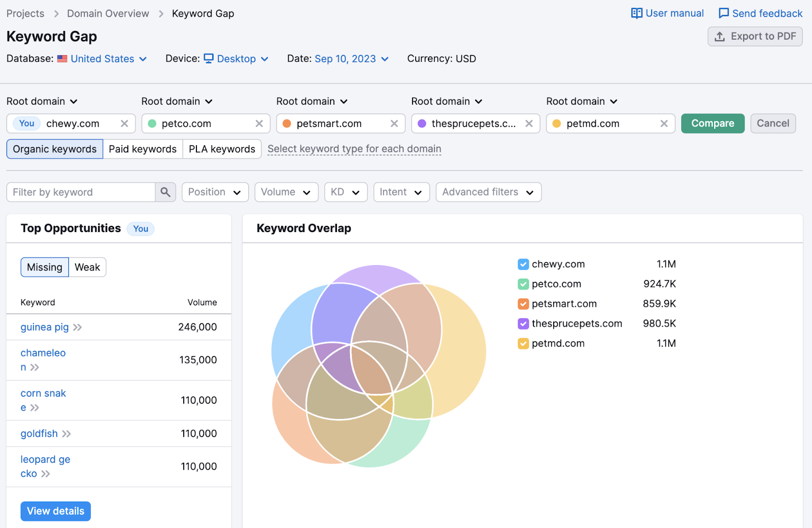Click the export upload icon
Screen dimensions: 812x528
[x=720, y=37]
